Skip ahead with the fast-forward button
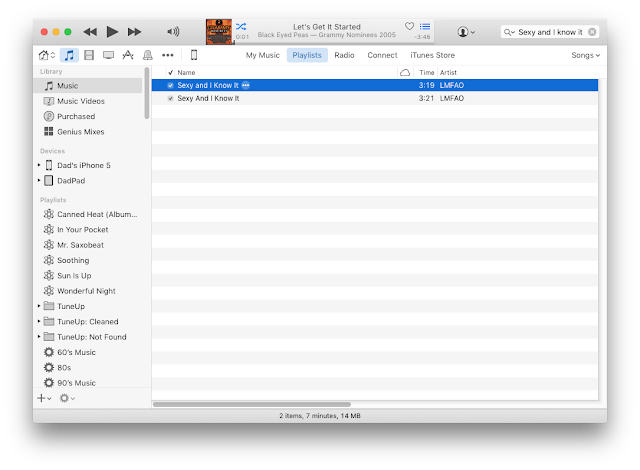 point(134,32)
